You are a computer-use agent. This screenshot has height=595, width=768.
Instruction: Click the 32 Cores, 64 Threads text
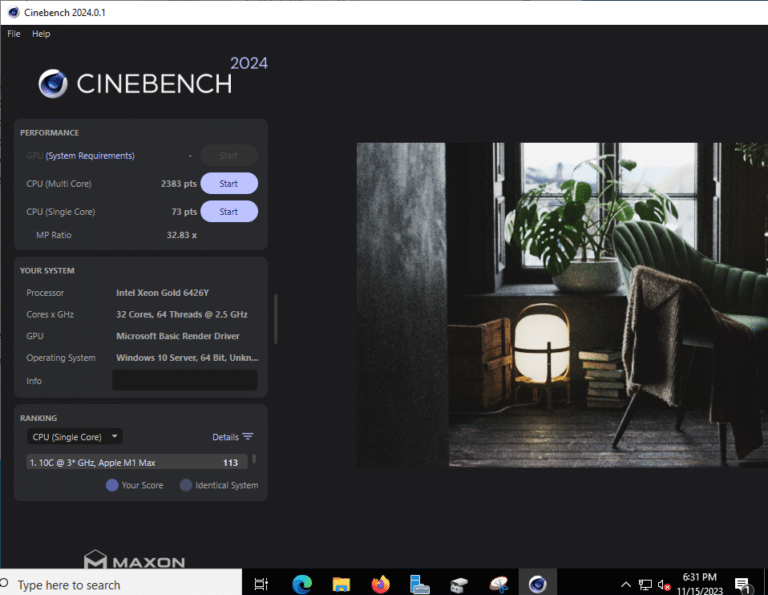[182, 314]
